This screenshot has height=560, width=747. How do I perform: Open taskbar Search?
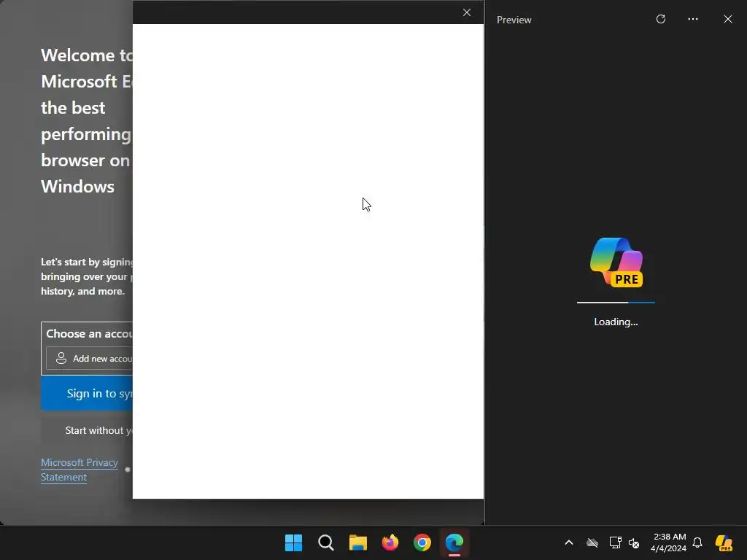(x=326, y=542)
